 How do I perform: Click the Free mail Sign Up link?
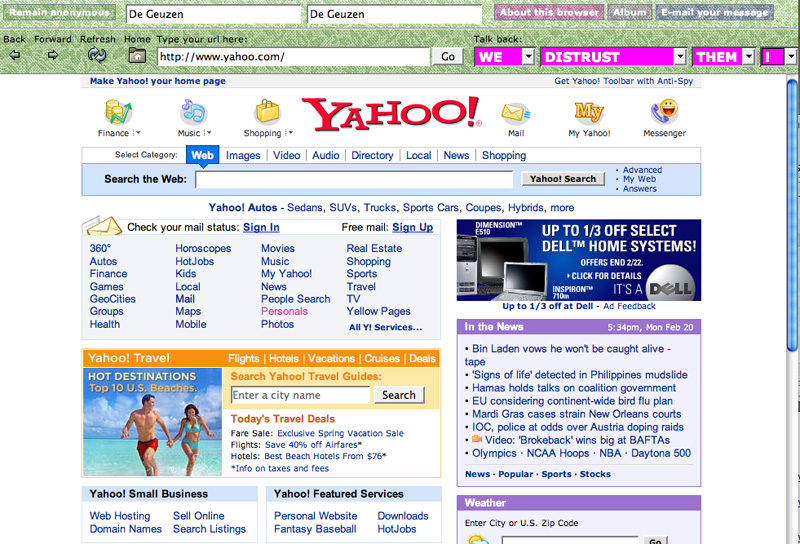coord(412,227)
